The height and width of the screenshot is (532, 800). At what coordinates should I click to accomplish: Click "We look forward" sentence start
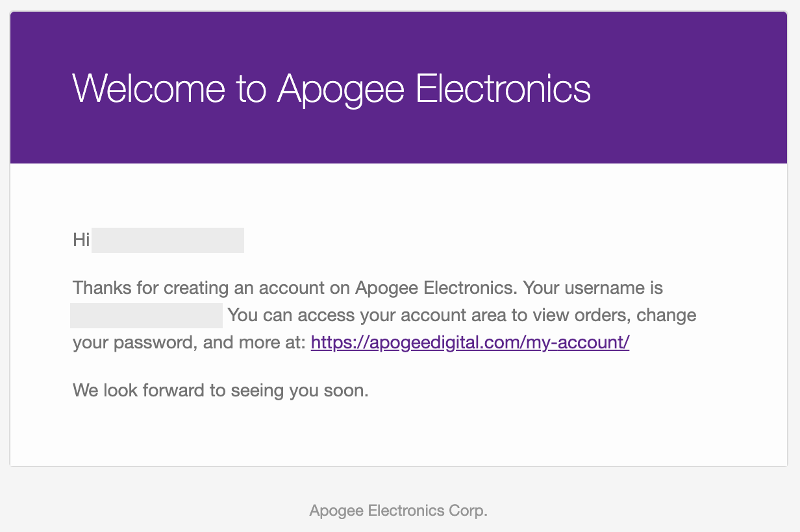(123, 391)
